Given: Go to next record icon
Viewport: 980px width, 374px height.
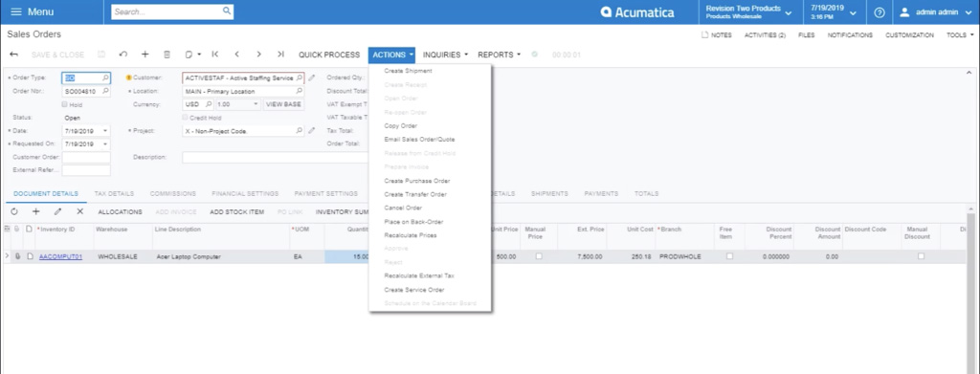Looking at the screenshot, I should tap(258, 55).
